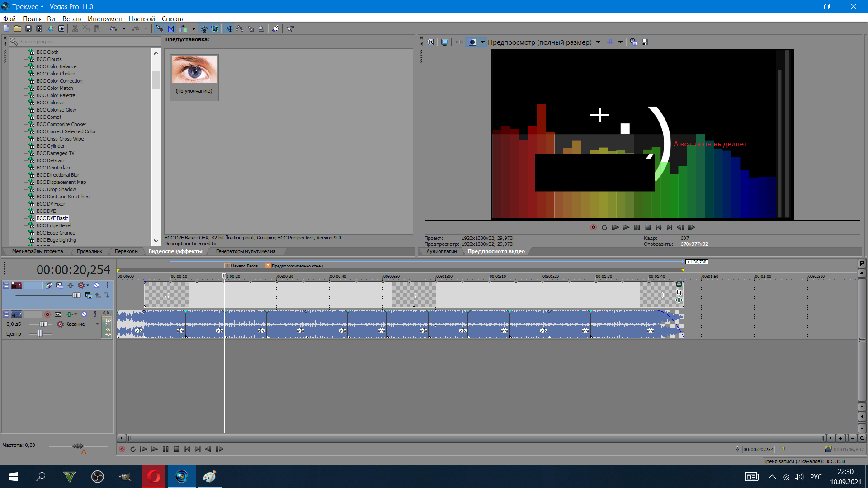
Task: Open Касание automation mode dropdown
Action: 97,324
